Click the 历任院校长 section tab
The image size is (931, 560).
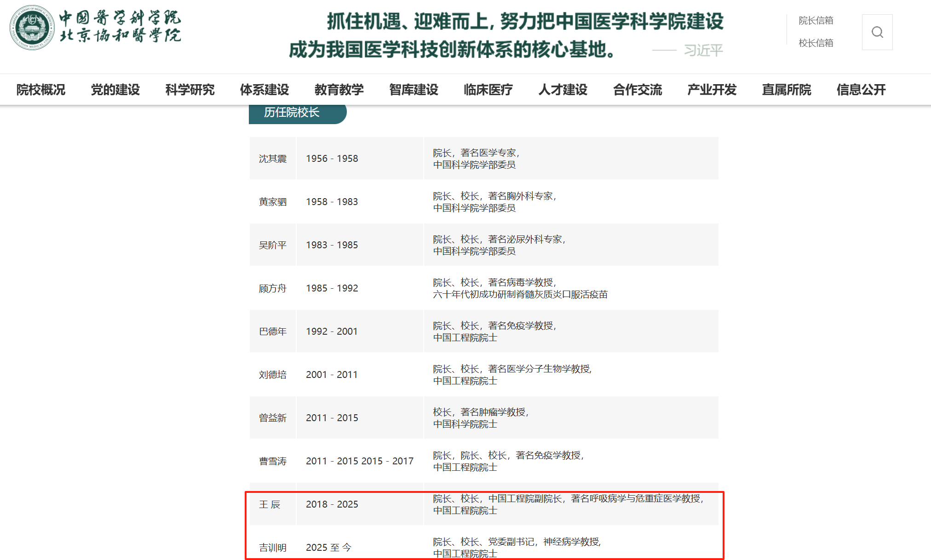[x=292, y=113]
